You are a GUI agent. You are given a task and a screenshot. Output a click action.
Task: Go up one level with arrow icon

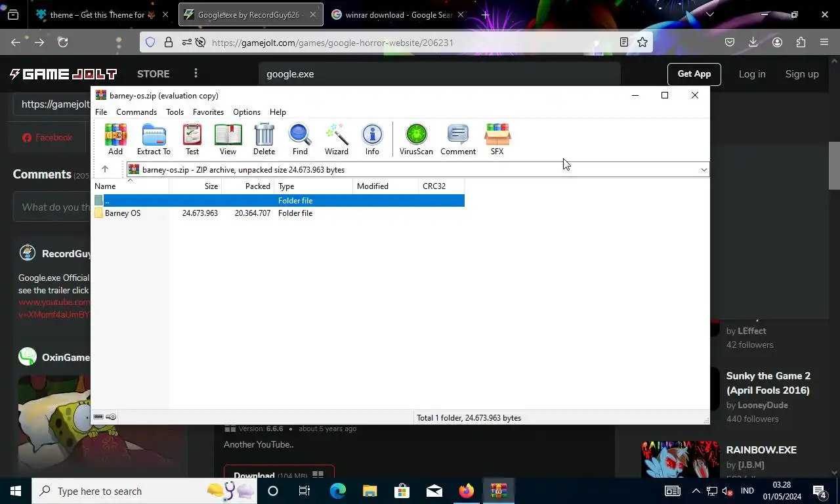(x=105, y=169)
